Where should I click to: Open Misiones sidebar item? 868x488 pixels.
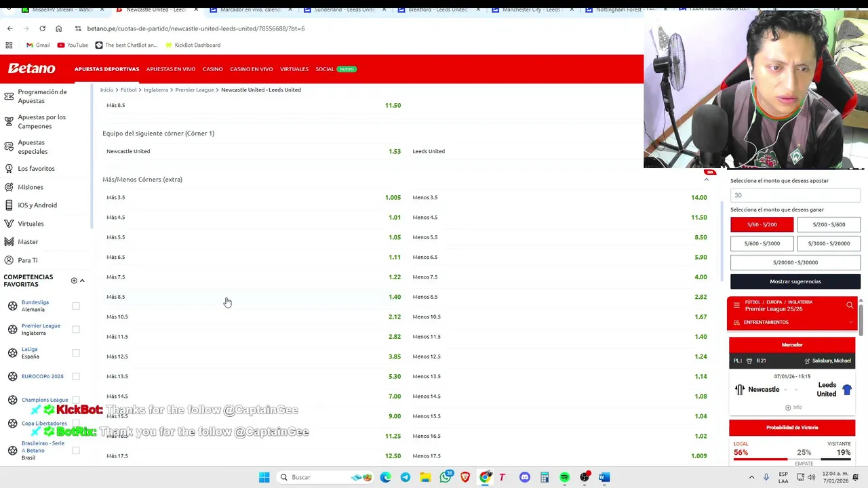tap(30, 187)
